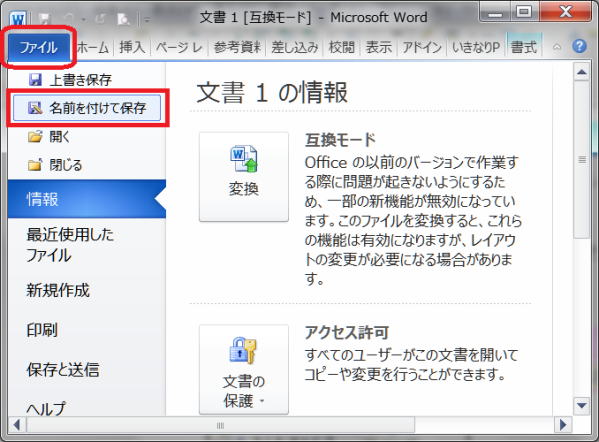
Task: Click the Word help question mark icon
Action: pyautogui.click(x=579, y=47)
